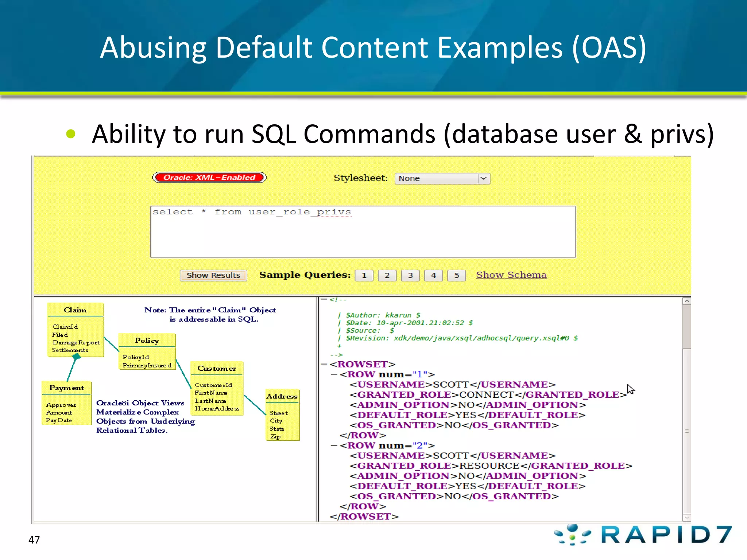Select the Customer box in schema diagram
The height and width of the screenshot is (560, 747).
tap(217, 388)
